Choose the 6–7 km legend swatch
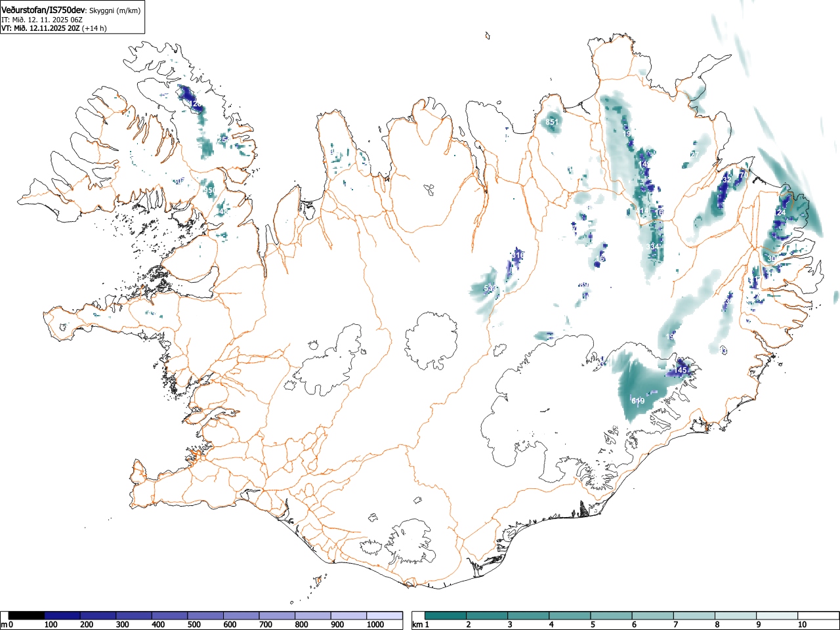840x630 pixels. click(653, 616)
